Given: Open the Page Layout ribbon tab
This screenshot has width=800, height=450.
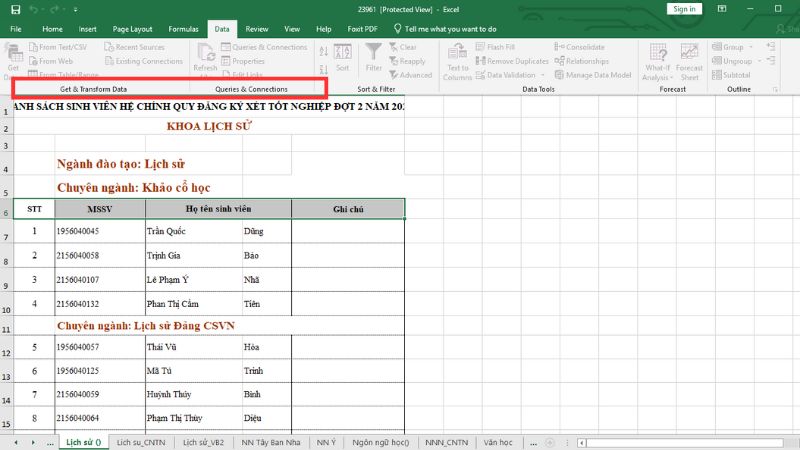Looking at the screenshot, I should click(133, 29).
